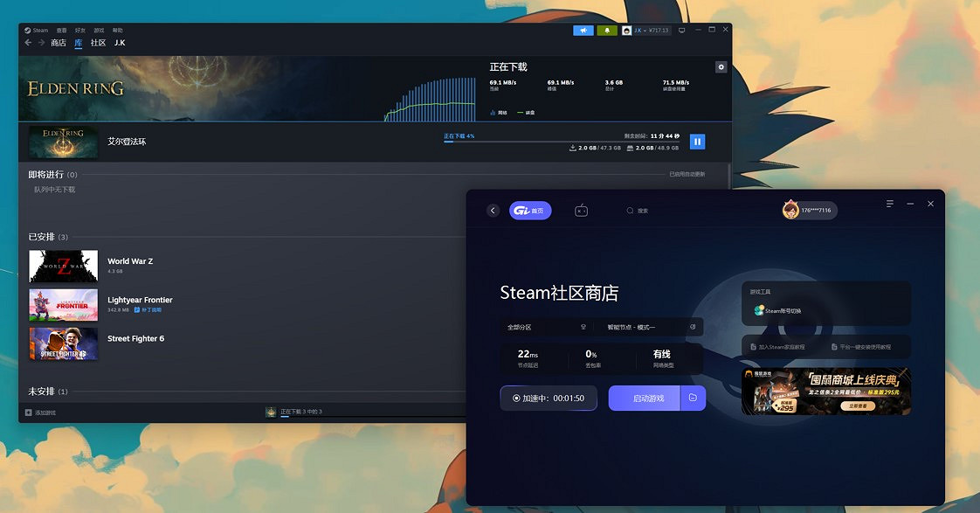This screenshot has width=980, height=513.
Task: Open Steam账号切换 account switch tool
Action: (x=777, y=310)
